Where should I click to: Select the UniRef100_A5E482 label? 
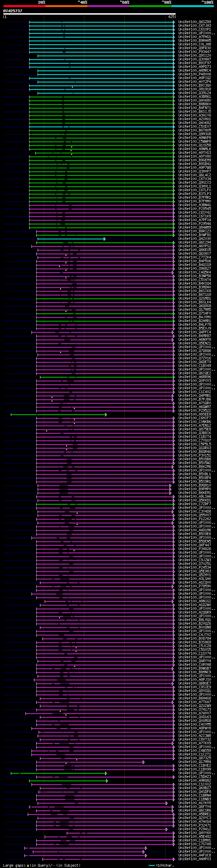(195, 837)
